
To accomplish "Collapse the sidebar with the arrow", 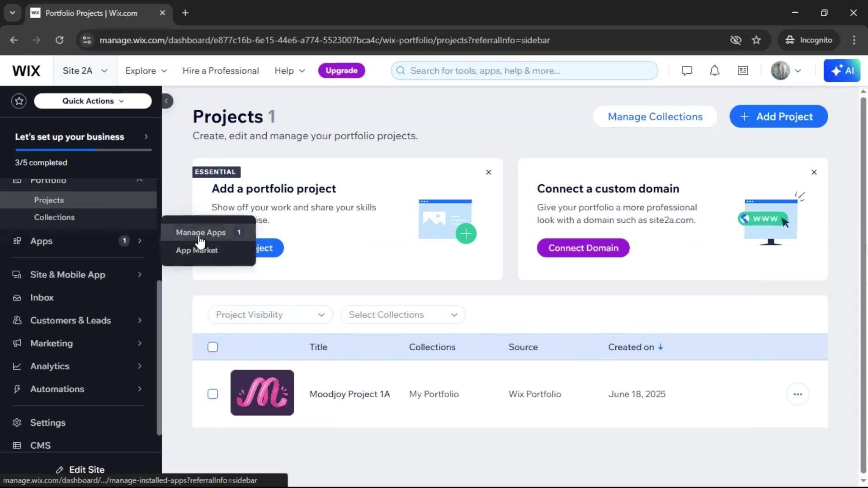I will [166, 101].
